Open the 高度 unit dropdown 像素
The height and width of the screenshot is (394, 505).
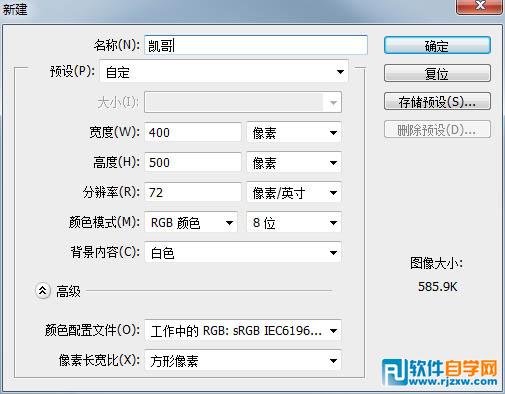(x=294, y=162)
